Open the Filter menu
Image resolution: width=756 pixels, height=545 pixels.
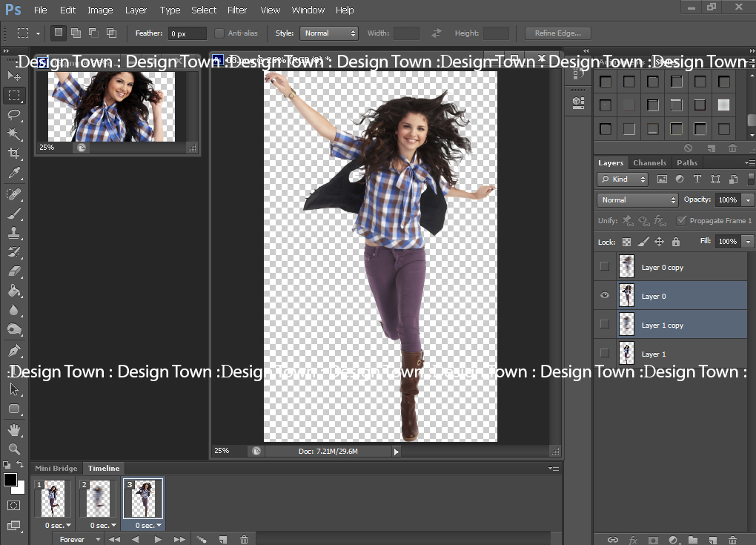[237, 10]
